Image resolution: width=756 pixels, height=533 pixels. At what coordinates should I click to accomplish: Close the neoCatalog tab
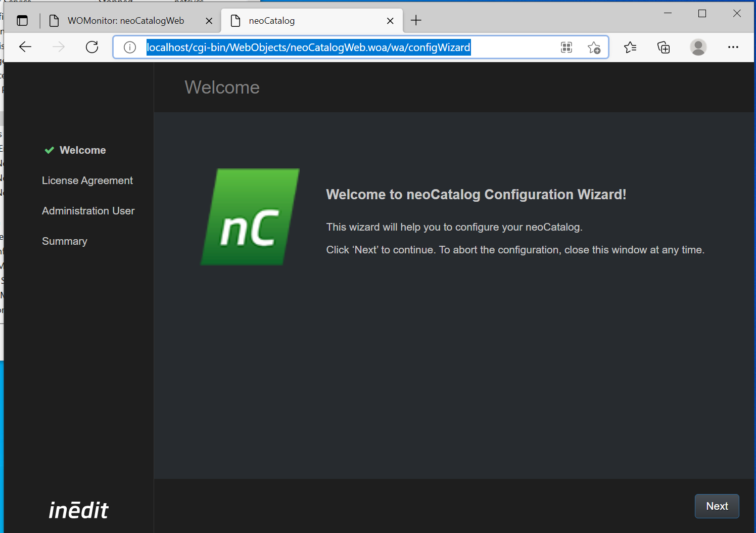pyautogui.click(x=390, y=21)
